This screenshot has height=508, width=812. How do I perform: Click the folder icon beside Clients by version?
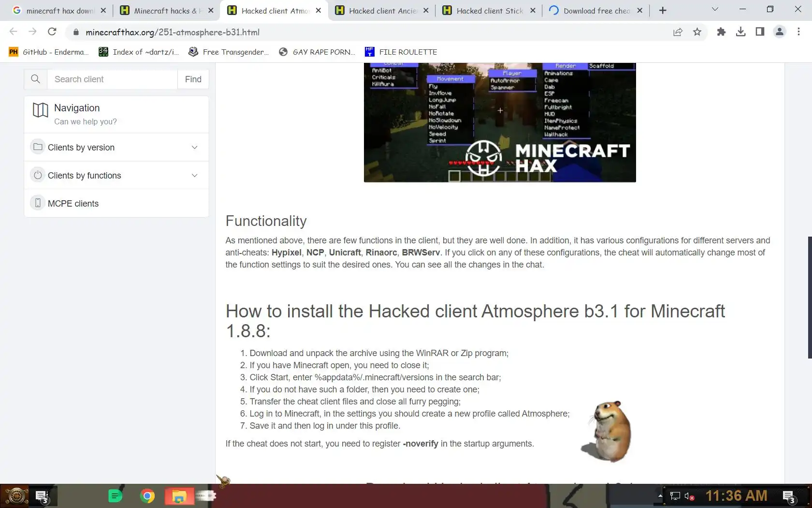[38, 147]
